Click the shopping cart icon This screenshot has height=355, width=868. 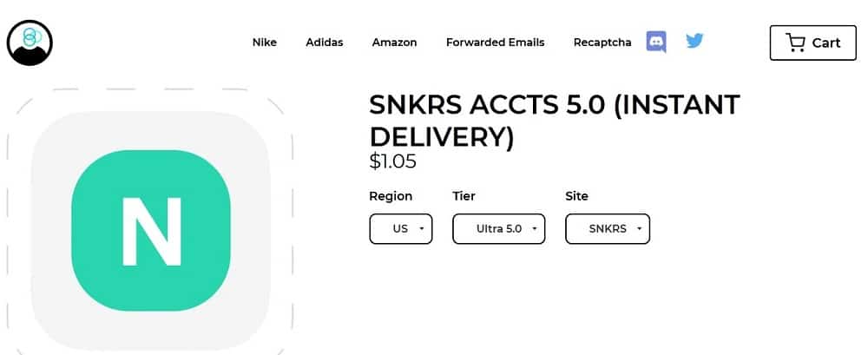pos(795,43)
